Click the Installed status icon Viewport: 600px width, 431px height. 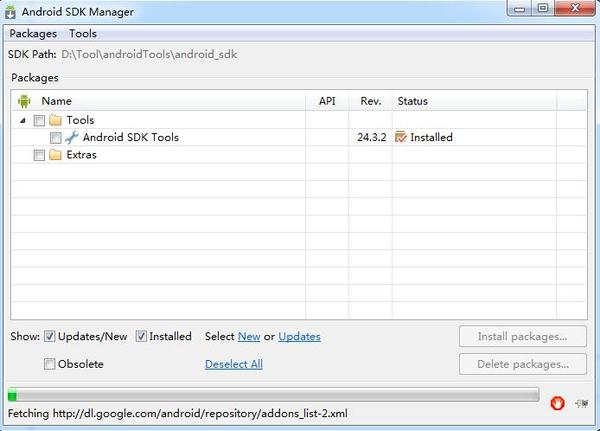click(x=401, y=137)
